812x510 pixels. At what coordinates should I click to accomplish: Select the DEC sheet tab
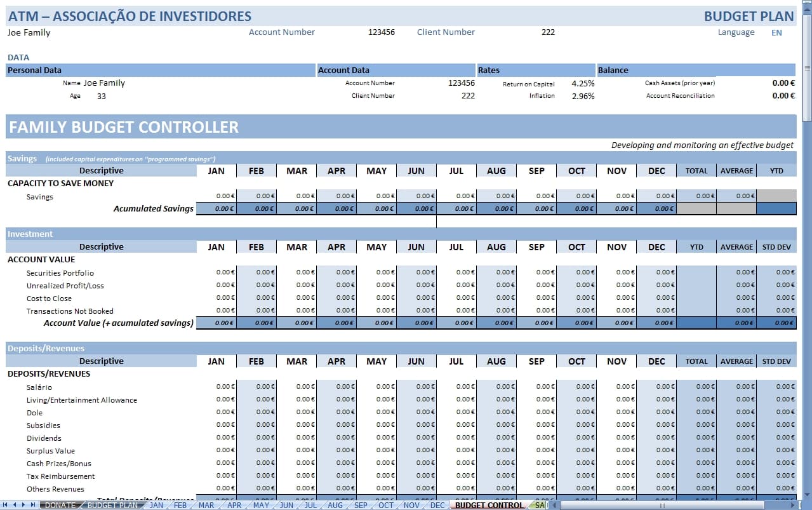coord(437,505)
